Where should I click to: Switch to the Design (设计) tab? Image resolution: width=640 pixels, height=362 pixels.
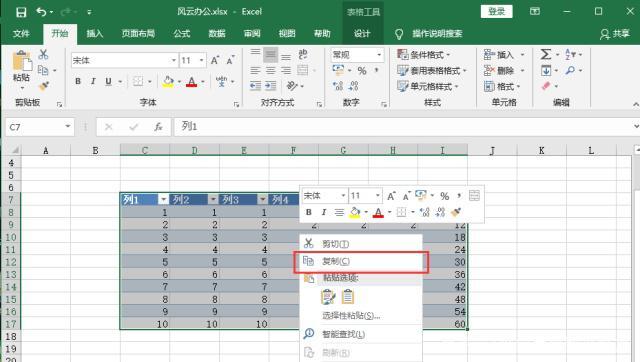coord(362,33)
